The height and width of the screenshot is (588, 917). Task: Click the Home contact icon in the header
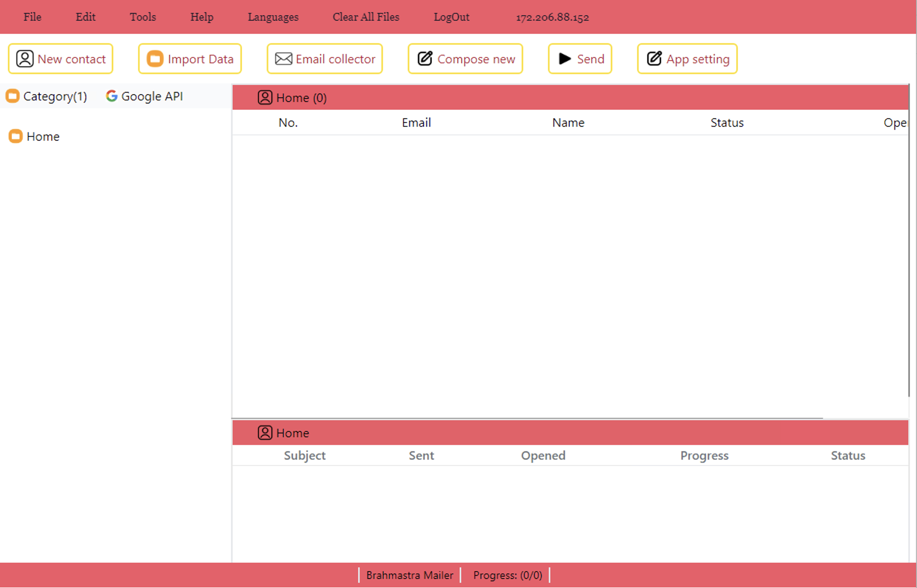(x=265, y=98)
